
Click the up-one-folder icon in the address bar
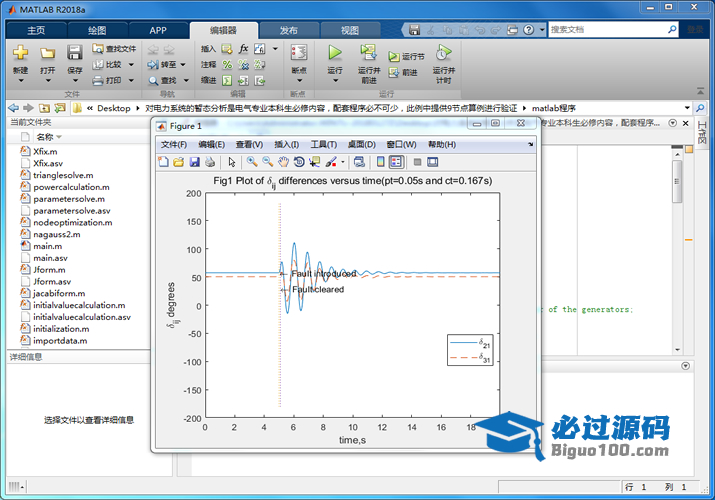coord(44,108)
